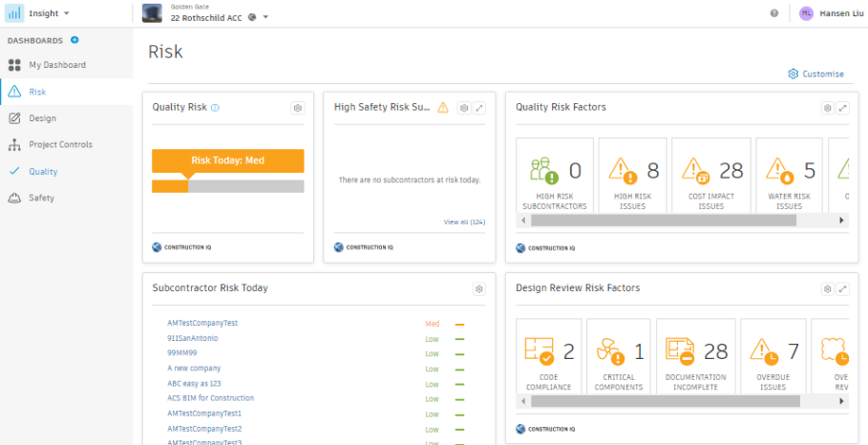This screenshot has width=868, height=445.
Task: Expand the High Safety Risk card
Action: pyautogui.click(x=479, y=108)
